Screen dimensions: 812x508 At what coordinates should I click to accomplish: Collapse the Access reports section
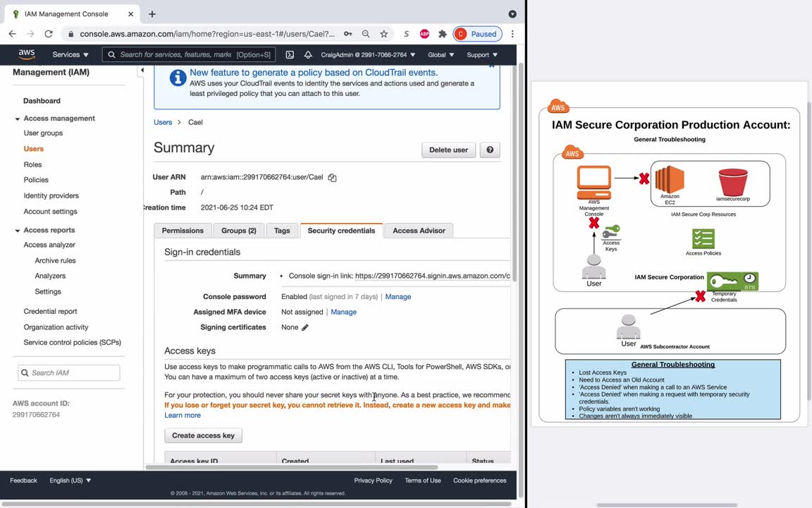(x=17, y=230)
